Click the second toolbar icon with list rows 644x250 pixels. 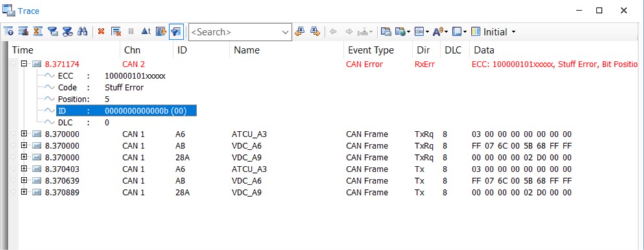point(23,32)
